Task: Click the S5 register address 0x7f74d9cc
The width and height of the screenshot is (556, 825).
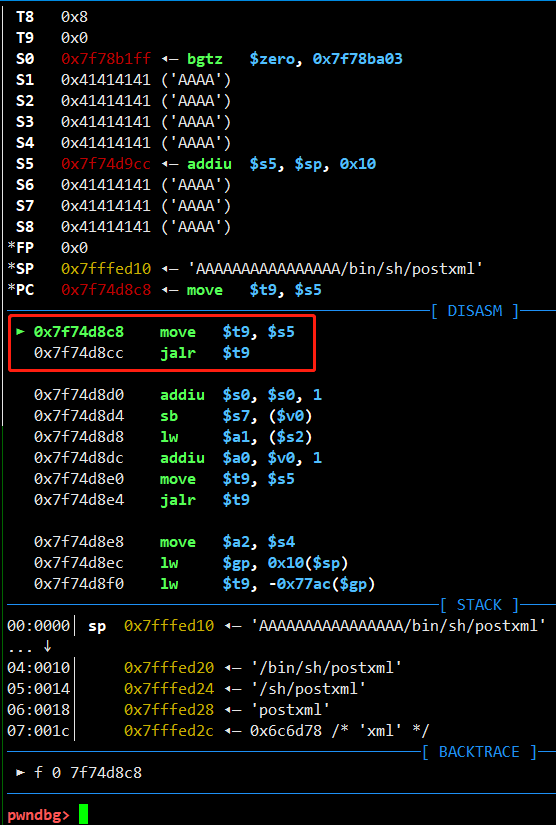Action: click(106, 164)
